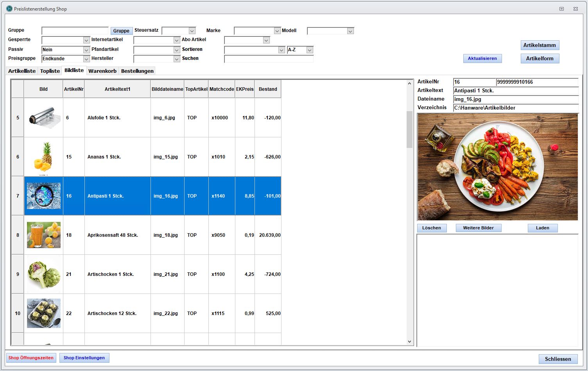The height and width of the screenshot is (371, 588).
Task: Click the Alufolie product thumbnail
Action: [x=44, y=117]
